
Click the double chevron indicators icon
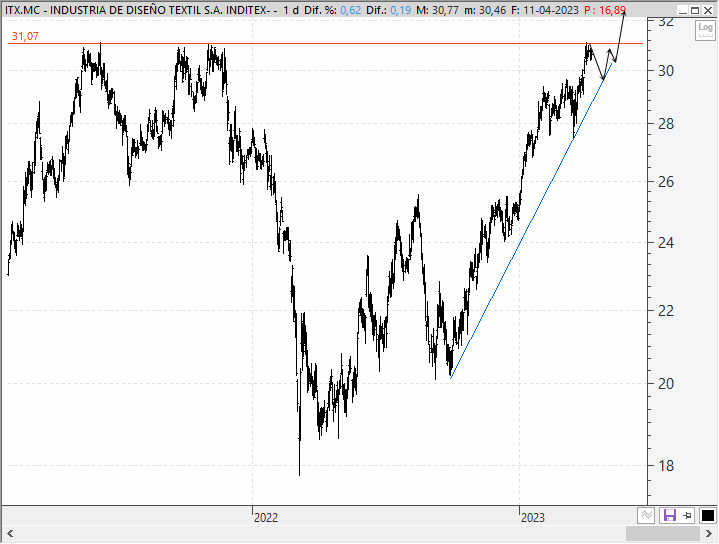click(x=646, y=516)
